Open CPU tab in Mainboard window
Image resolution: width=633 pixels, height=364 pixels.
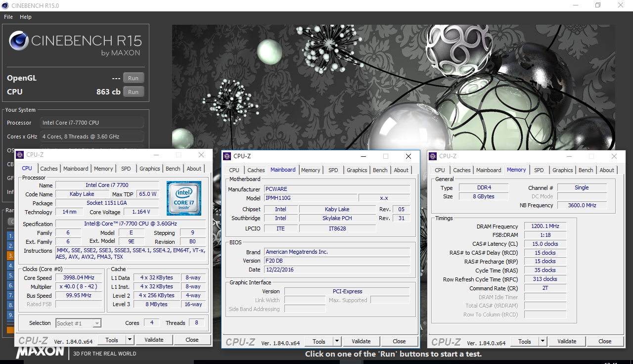[x=234, y=170]
